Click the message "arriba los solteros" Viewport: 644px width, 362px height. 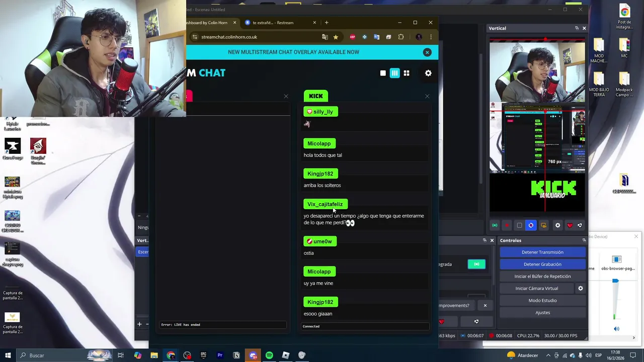322,186
